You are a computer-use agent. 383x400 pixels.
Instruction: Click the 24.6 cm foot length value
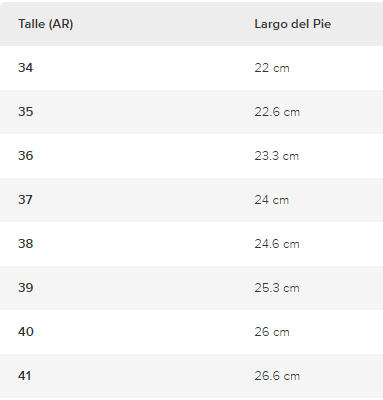tap(277, 244)
